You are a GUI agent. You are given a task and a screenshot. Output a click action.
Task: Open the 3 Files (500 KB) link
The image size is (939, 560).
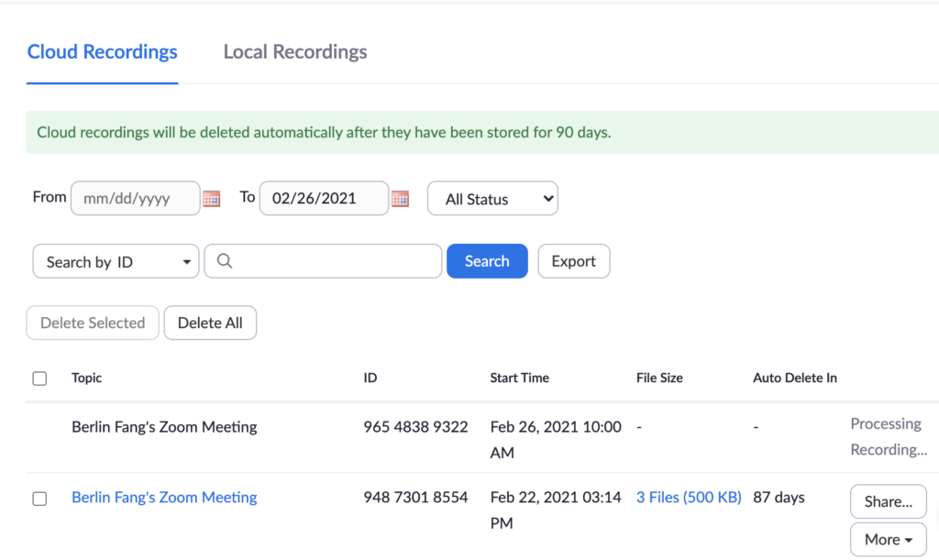[x=689, y=498]
